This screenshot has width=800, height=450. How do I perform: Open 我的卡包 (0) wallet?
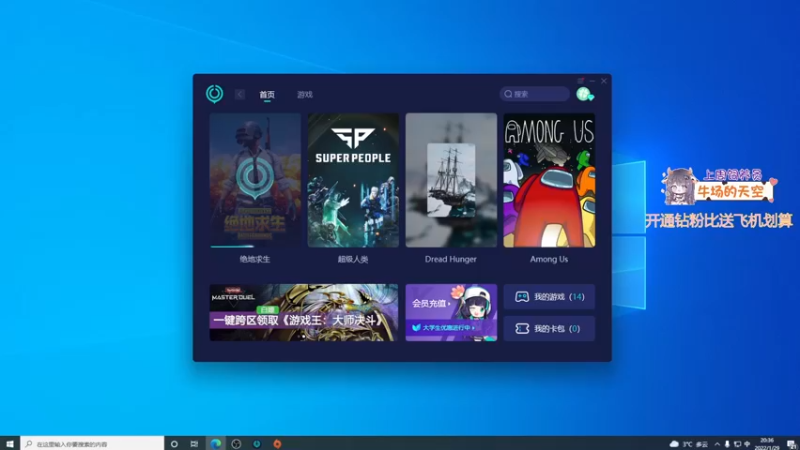(x=549, y=329)
